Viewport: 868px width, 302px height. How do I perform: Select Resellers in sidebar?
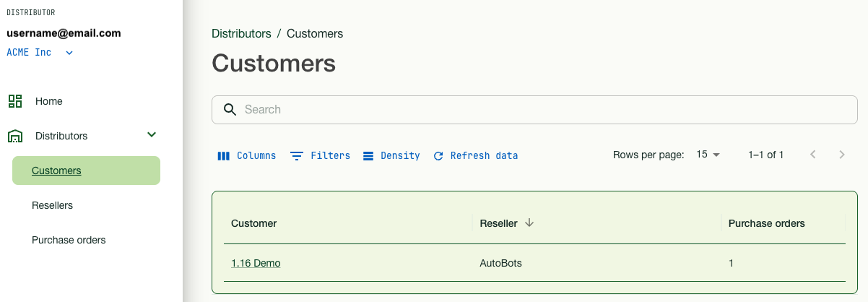(53, 205)
